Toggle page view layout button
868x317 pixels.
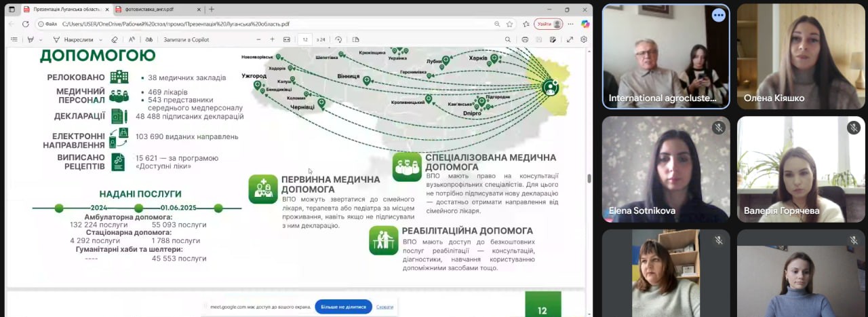pyautogui.click(x=355, y=39)
